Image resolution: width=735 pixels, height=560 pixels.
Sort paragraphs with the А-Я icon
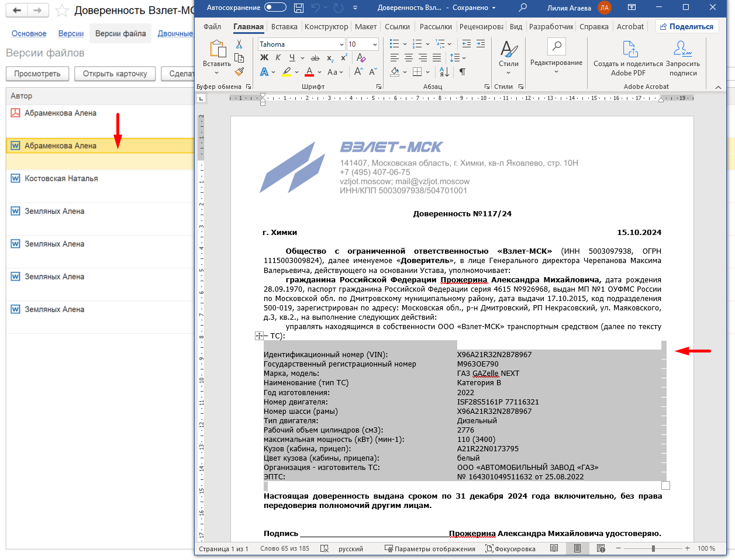[x=444, y=72]
